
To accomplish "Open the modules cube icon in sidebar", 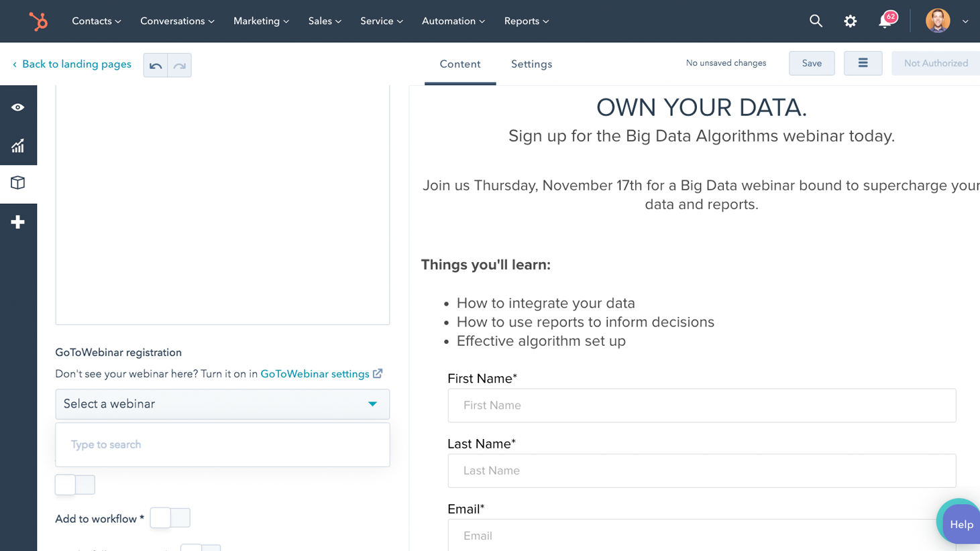I will click(x=18, y=183).
